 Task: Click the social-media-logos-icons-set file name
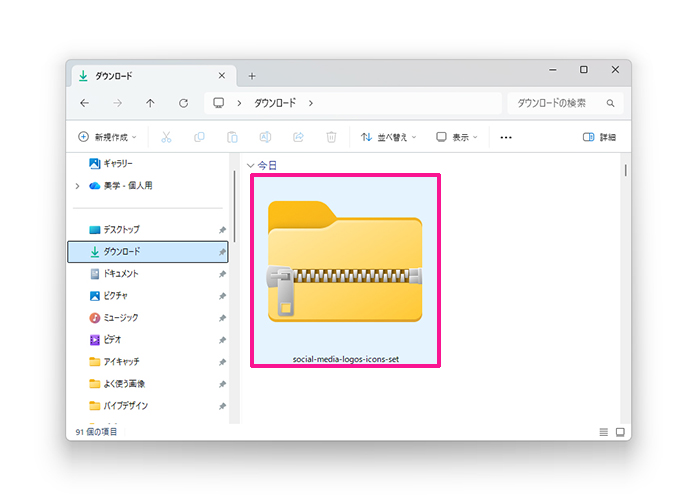coord(346,359)
